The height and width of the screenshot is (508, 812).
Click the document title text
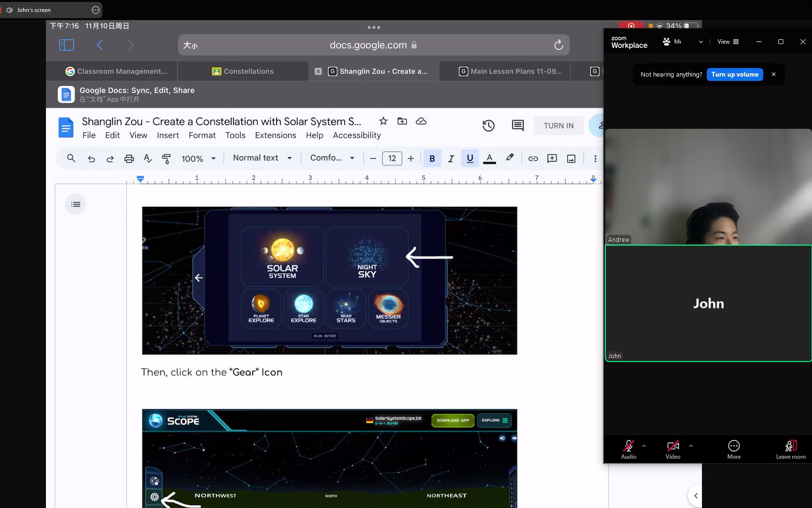click(x=222, y=122)
